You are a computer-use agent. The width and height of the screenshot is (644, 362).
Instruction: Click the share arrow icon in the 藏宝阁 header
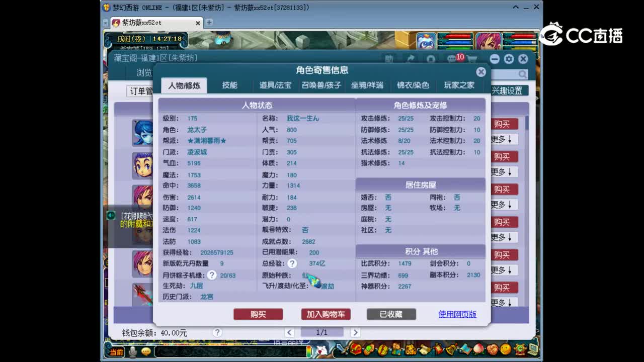point(411,59)
